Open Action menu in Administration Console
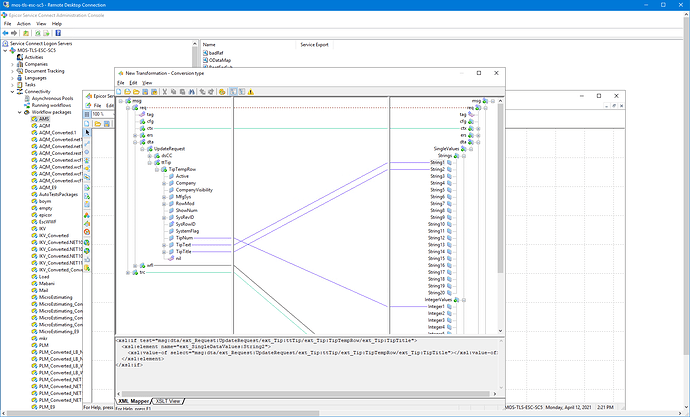 pos(24,24)
